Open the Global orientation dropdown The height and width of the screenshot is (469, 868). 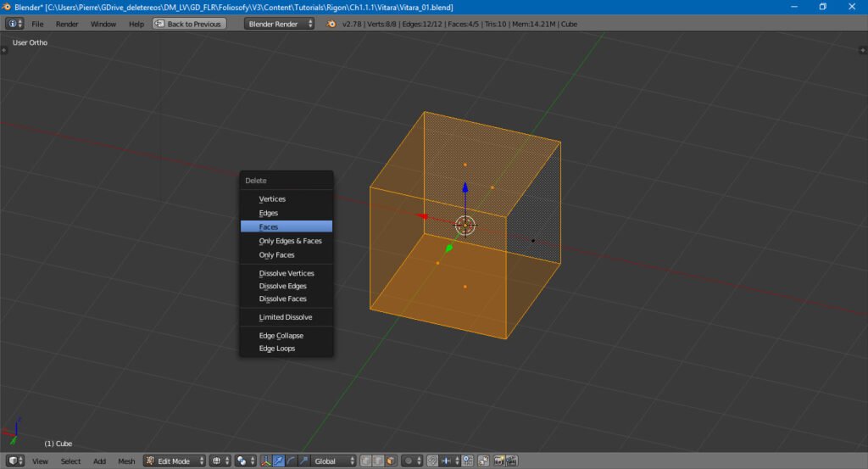pos(333,461)
